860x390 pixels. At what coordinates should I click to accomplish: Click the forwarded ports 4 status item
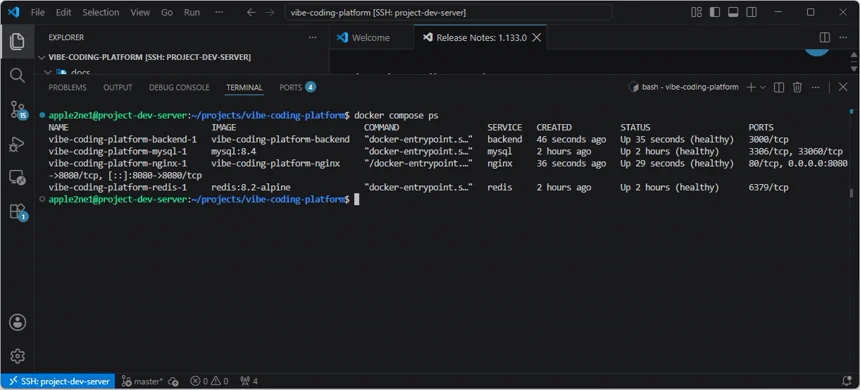point(249,381)
